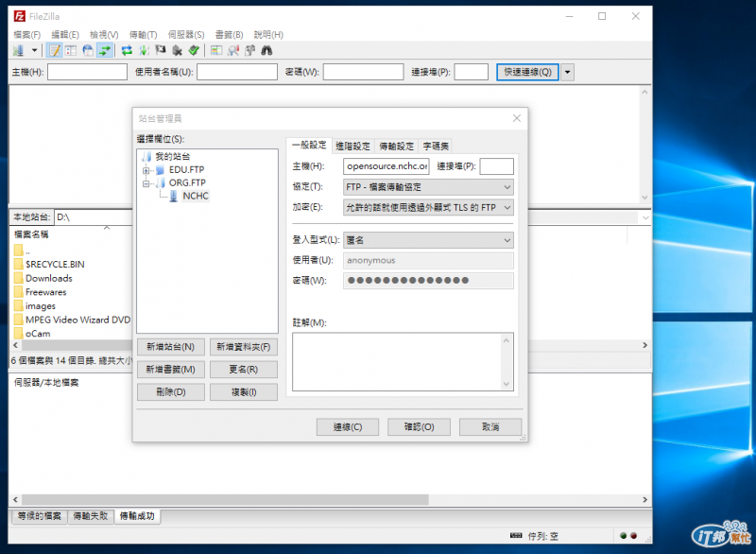
Task: Switch to the 傳輸設定 tab
Action: tap(396, 147)
